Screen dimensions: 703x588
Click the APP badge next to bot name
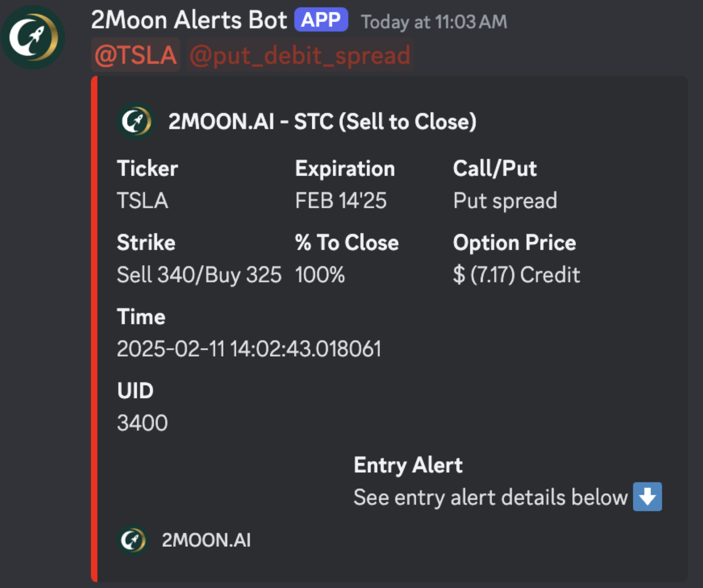321,20
